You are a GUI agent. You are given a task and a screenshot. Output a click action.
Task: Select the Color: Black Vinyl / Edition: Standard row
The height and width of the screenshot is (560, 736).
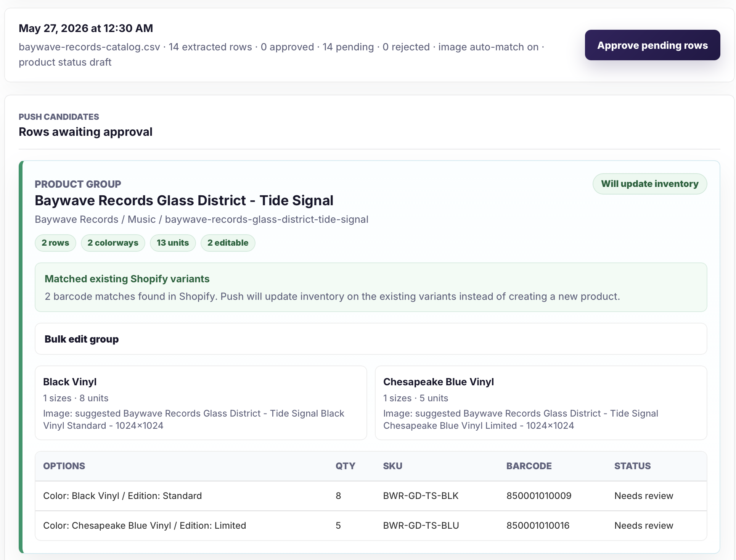click(371, 496)
